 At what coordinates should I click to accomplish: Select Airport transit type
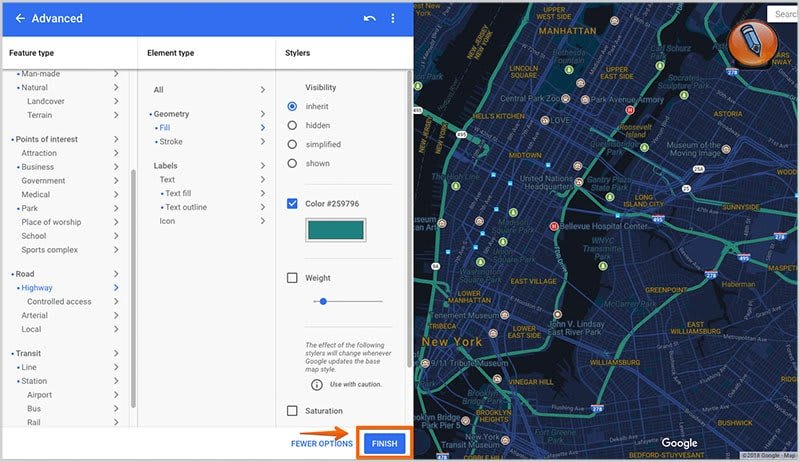[x=39, y=395]
